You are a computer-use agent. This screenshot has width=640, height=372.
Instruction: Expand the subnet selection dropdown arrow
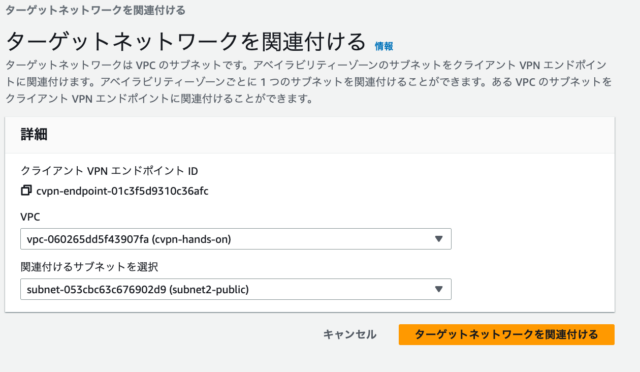point(438,289)
